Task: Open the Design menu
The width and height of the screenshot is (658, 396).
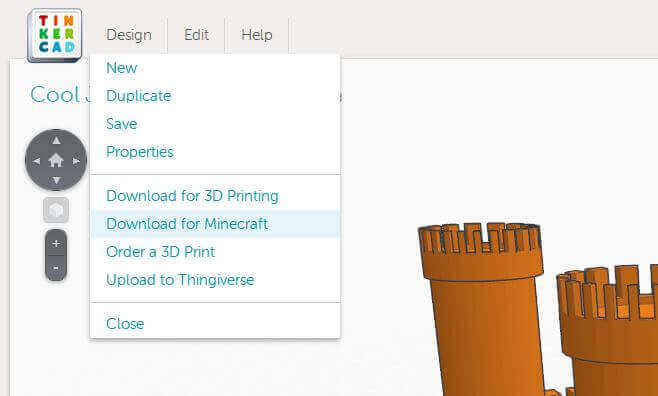Action: (x=129, y=35)
